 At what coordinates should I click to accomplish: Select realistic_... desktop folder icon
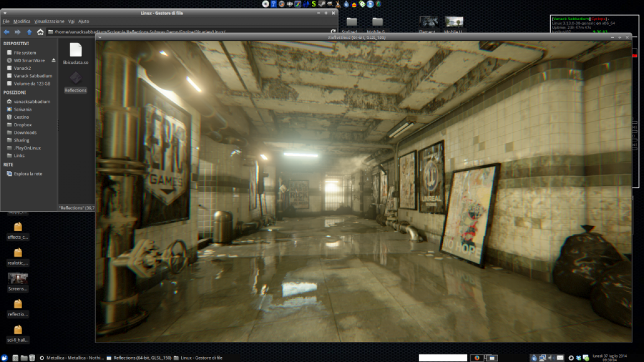(18, 257)
